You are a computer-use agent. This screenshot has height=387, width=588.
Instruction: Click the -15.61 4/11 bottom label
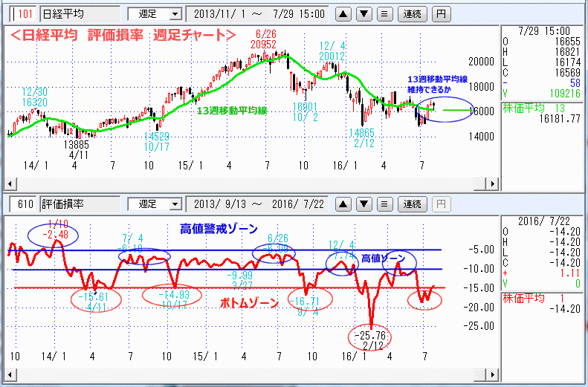pyautogui.click(x=94, y=302)
